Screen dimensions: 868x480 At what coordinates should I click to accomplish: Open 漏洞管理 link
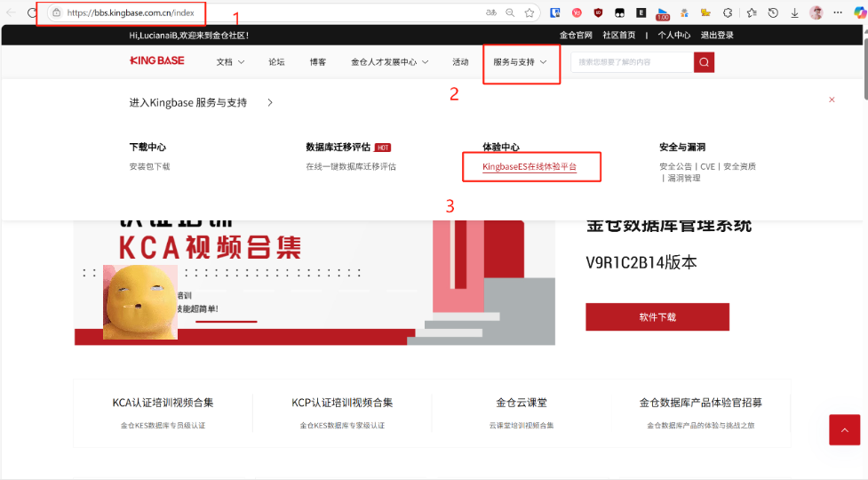pos(684,179)
